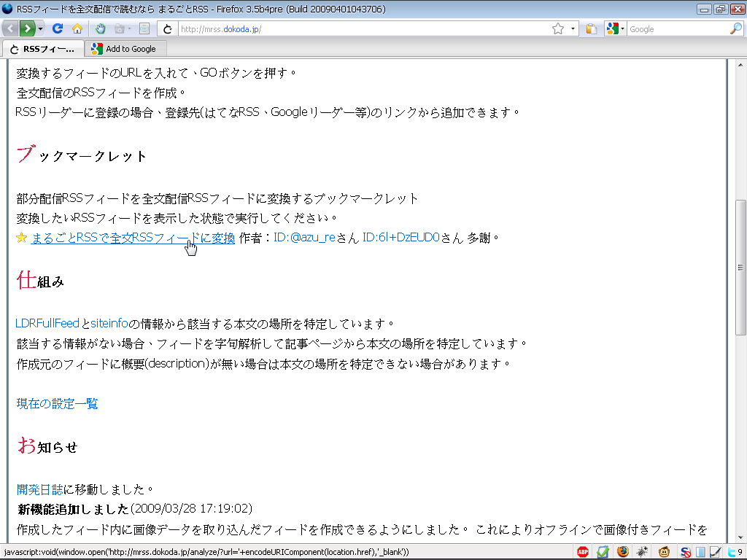The height and width of the screenshot is (560, 747).
Task: Click the Firefox icon in the title bar
Action: [x=7, y=9]
